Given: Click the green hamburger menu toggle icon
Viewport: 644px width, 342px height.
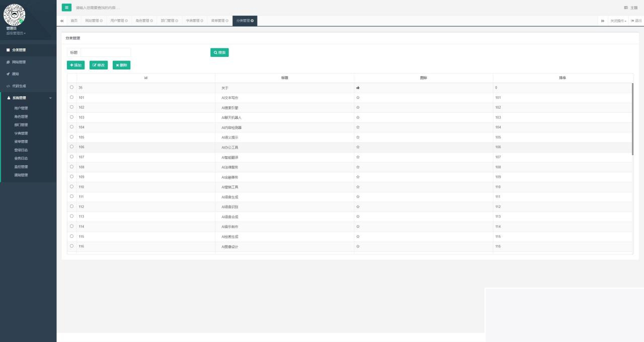Looking at the screenshot, I should tap(66, 8).
